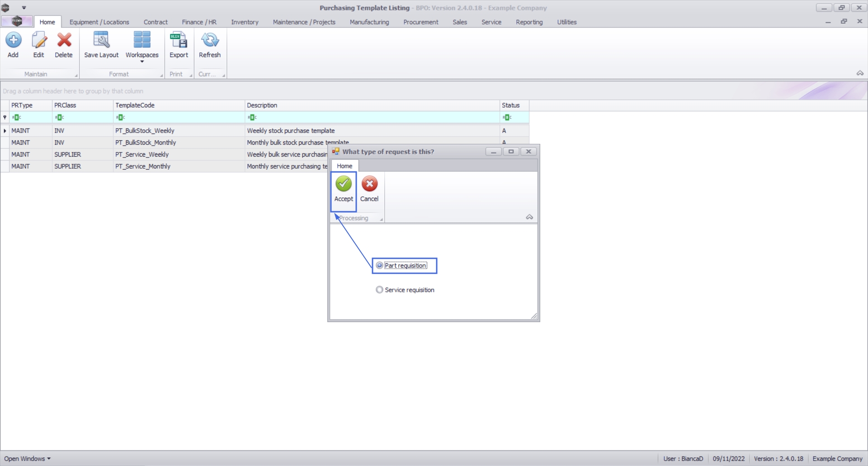Switch to the Contract tab
Image resolution: width=868 pixels, height=466 pixels.
pyautogui.click(x=156, y=22)
